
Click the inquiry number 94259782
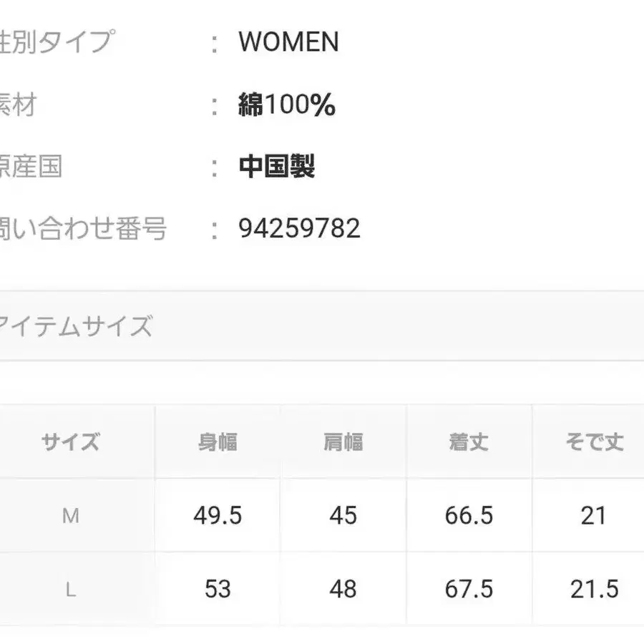pos(299,229)
